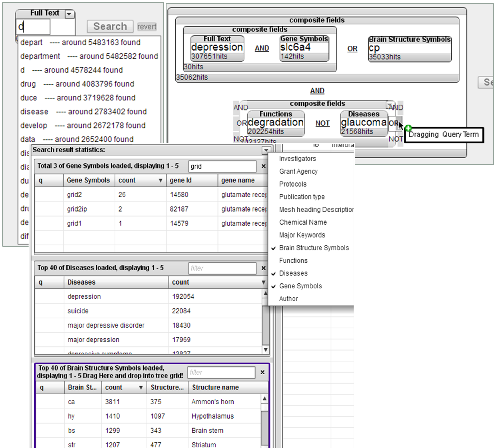The image size is (495, 448).
Task: Select Publication type from the field menu
Action: click(302, 197)
